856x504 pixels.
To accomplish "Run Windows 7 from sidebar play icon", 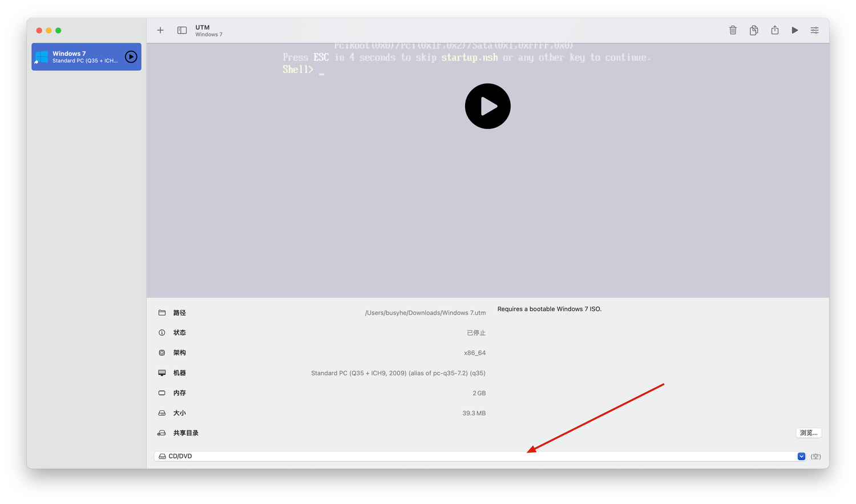I will coord(131,57).
